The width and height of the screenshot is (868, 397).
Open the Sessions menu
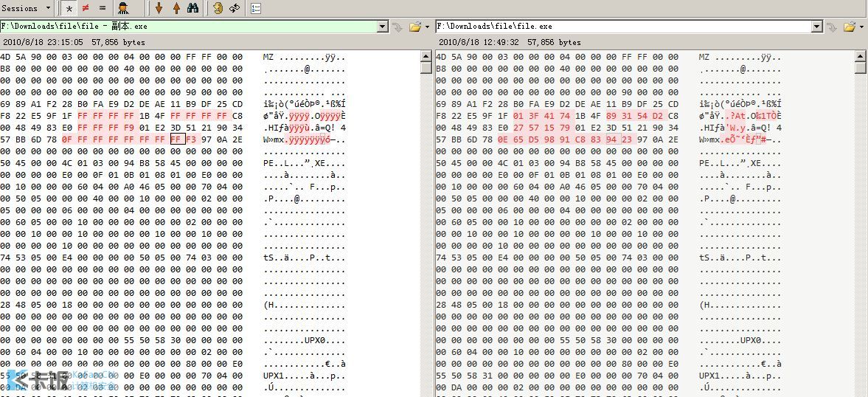tap(27, 8)
